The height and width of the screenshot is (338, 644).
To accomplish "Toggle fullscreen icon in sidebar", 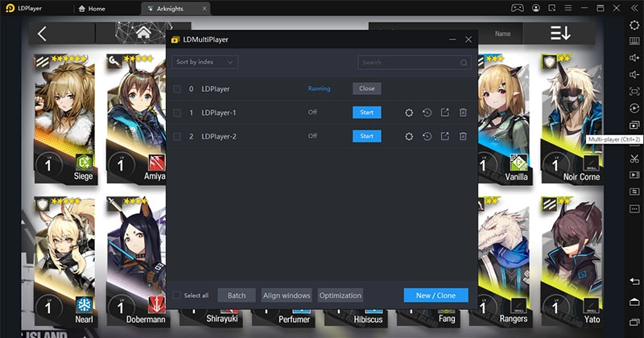I will coord(634,91).
